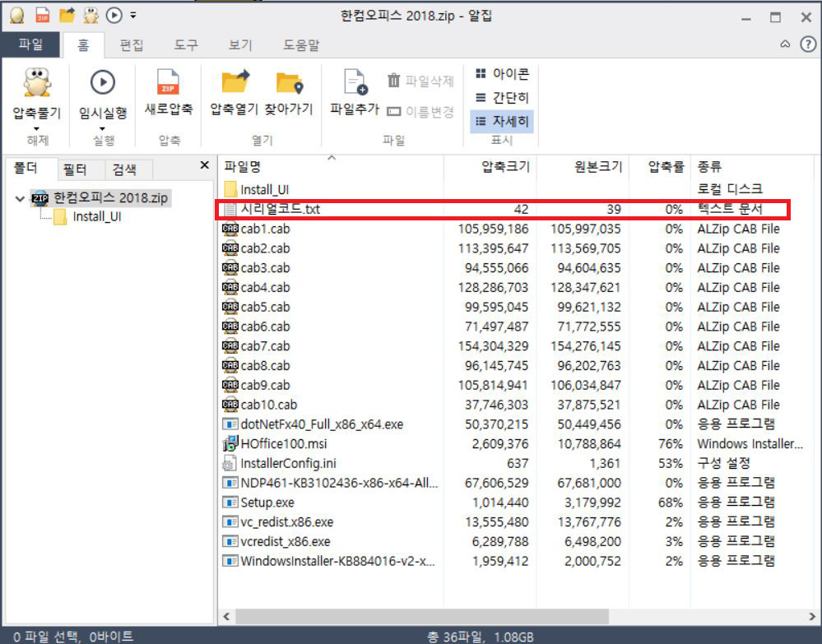Switch to 간단히 list view
822x644 pixels.
pyautogui.click(x=502, y=98)
